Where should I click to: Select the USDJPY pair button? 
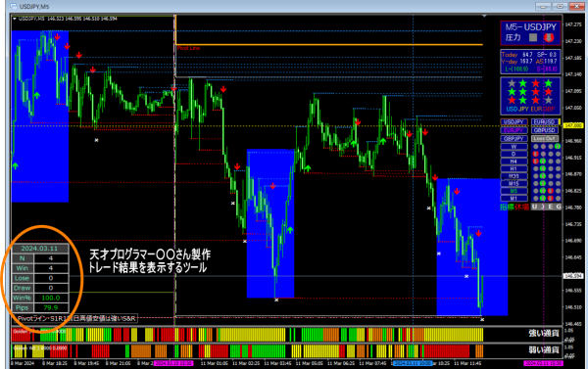coord(514,121)
